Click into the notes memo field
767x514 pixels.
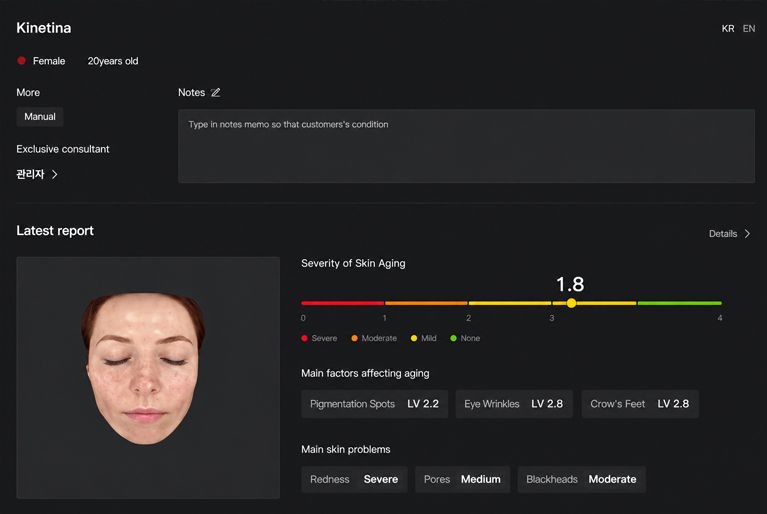(x=466, y=146)
